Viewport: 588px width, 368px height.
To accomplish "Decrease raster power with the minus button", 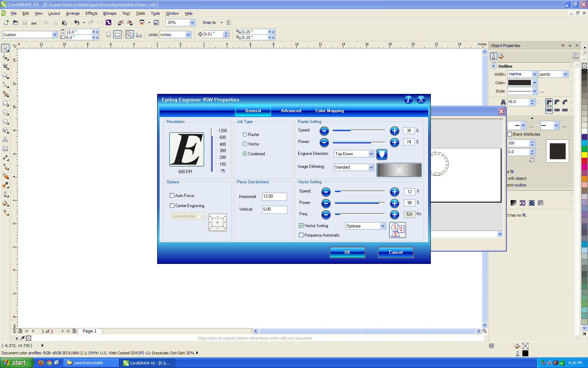I will (324, 142).
